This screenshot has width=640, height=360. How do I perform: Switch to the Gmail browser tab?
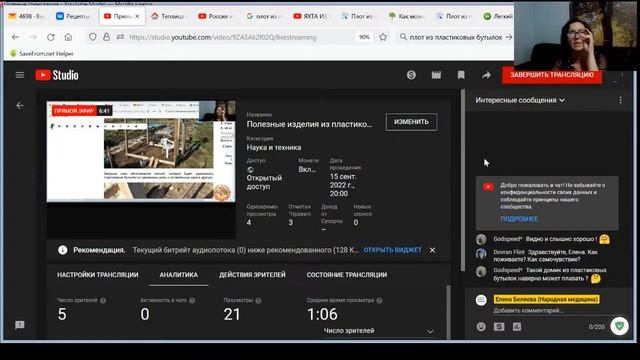[x=27, y=16]
